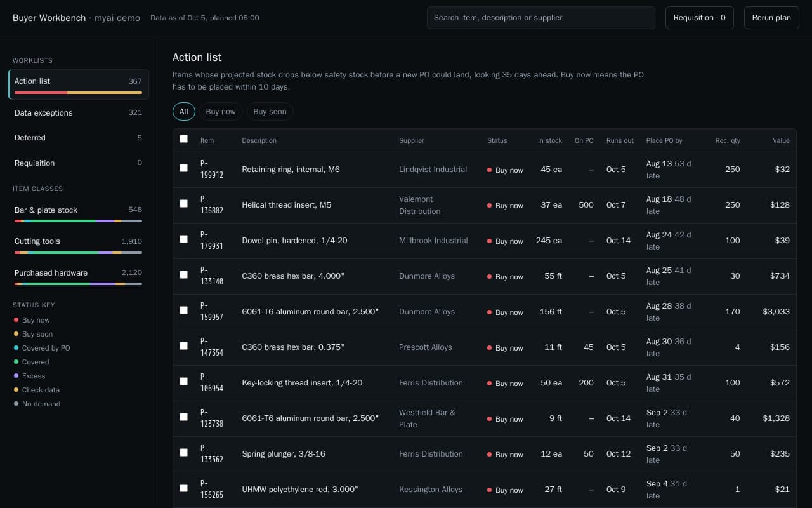
Task: Click the Covered by PO status key entry
Action: (42, 348)
